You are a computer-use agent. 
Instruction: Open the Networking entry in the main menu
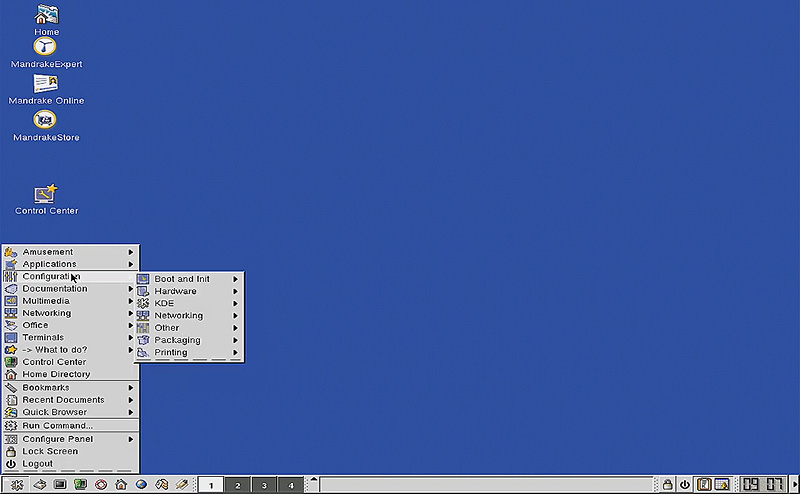70,313
